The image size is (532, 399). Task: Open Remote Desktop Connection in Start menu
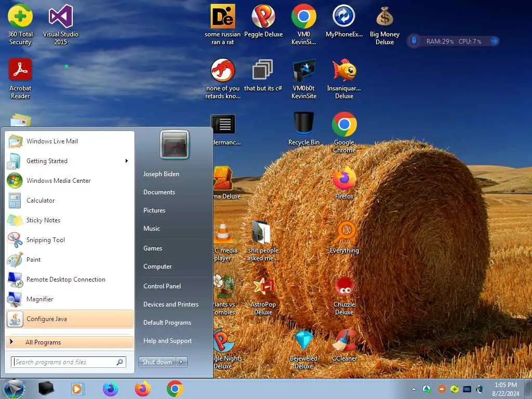[x=70, y=279]
